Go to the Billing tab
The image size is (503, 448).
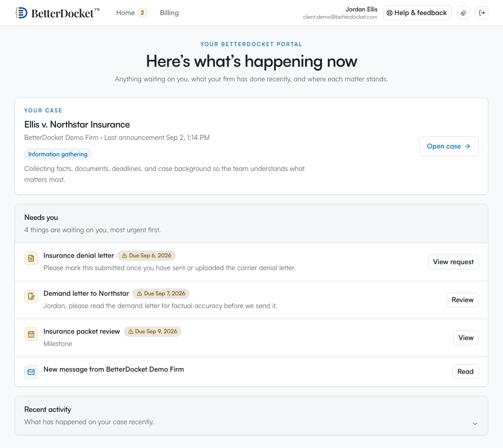click(169, 13)
